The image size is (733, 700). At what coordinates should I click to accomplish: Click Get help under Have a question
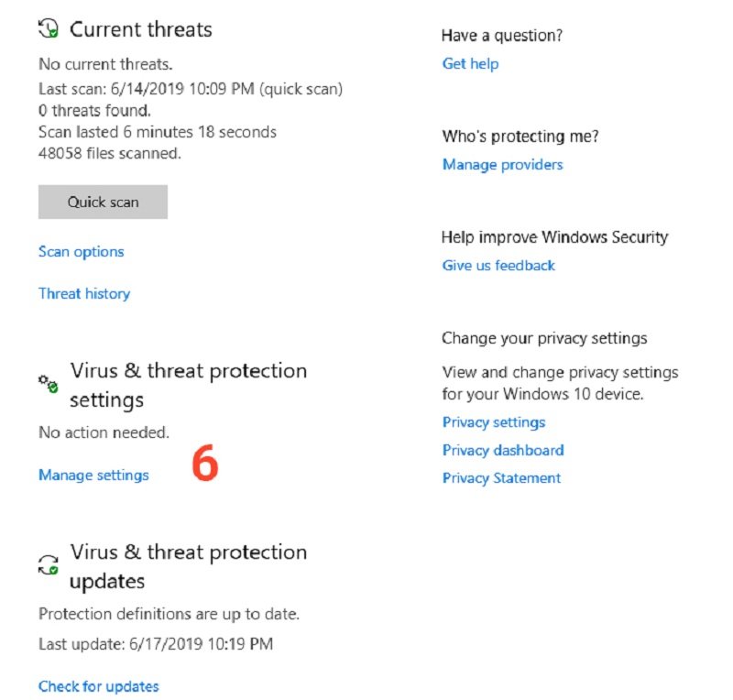(470, 63)
